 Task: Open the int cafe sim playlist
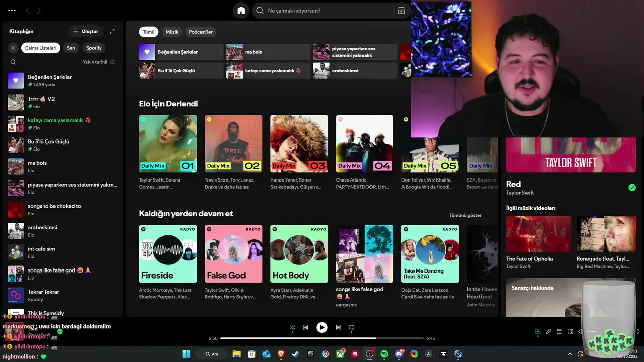click(63, 252)
